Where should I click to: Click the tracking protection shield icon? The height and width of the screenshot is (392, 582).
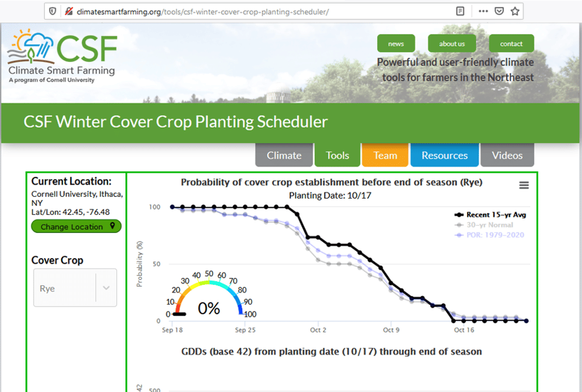(53, 11)
